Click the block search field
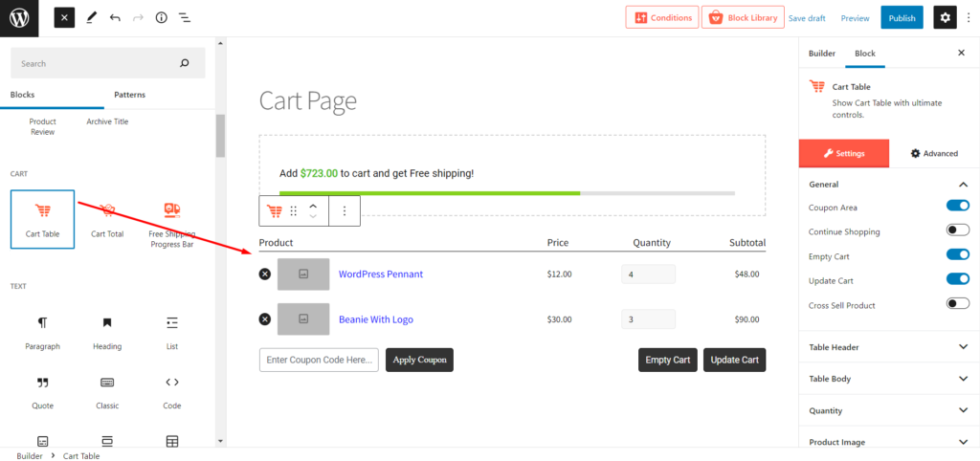This screenshot has height=461, width=980. [x=108, y=63]
